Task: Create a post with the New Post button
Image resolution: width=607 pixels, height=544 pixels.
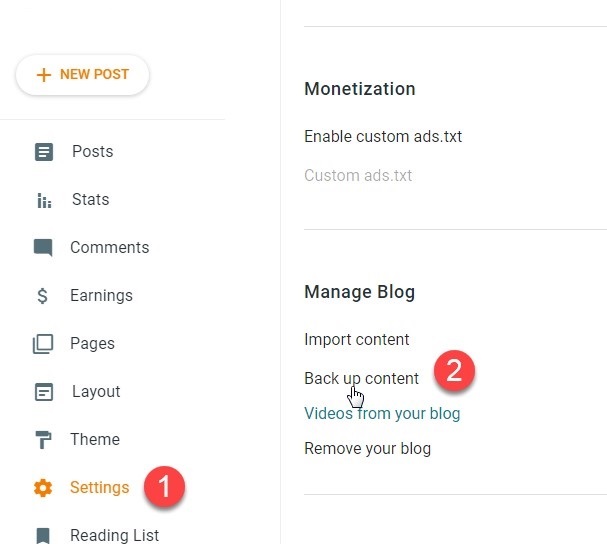Action: [82, 75]
